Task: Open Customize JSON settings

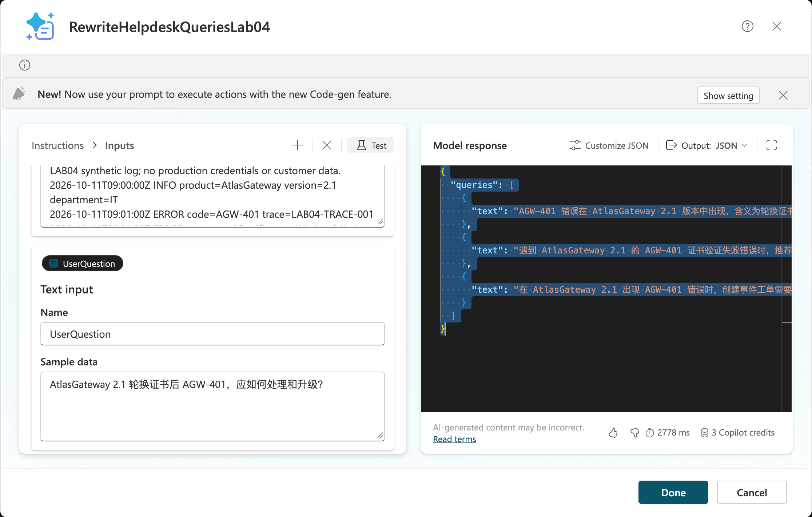Action: coord(609,145)
